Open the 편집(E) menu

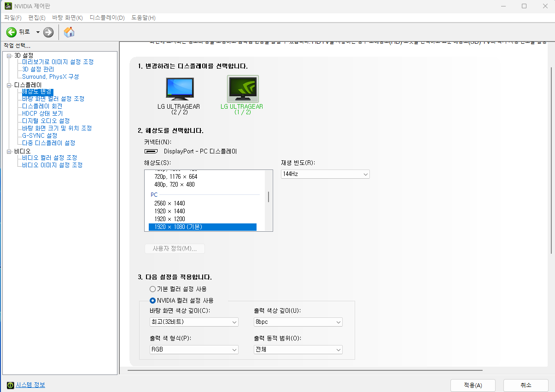click(x=37, y=18)
